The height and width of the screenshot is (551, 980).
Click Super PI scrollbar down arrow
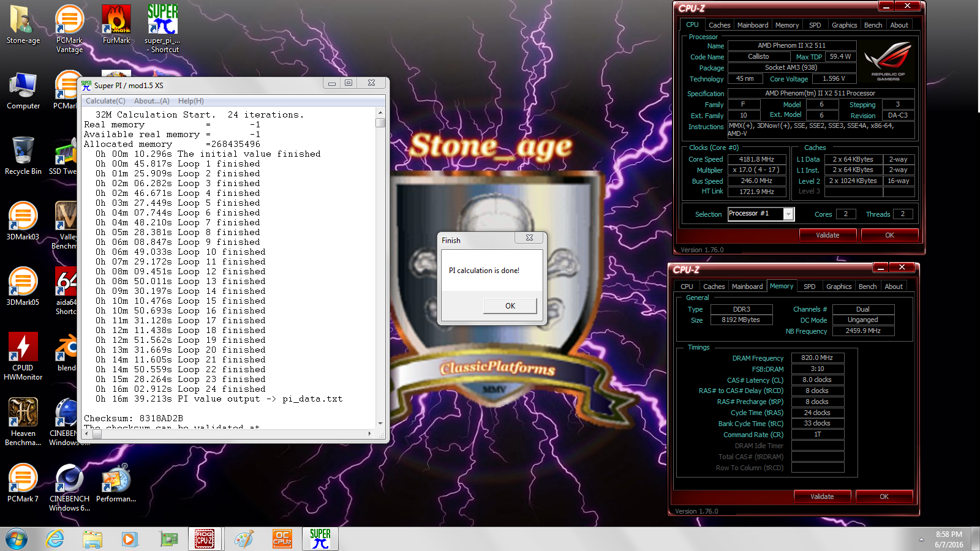click(x=380, y=423)
